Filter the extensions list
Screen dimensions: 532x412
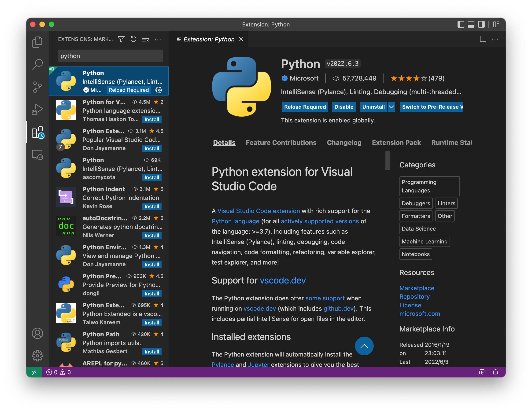coord(121,39)
